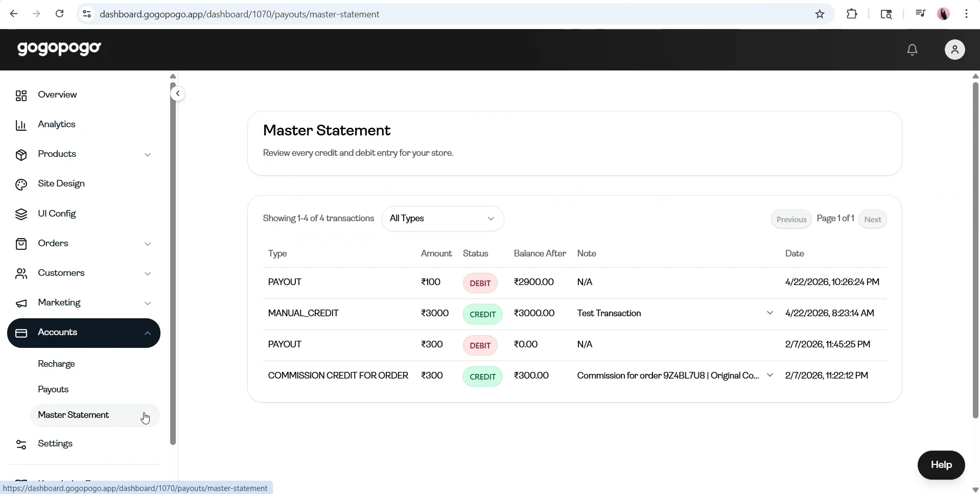980x494 pixels.
Task: Click the Site Design palette icon
Action: click(x=21, y=184)
